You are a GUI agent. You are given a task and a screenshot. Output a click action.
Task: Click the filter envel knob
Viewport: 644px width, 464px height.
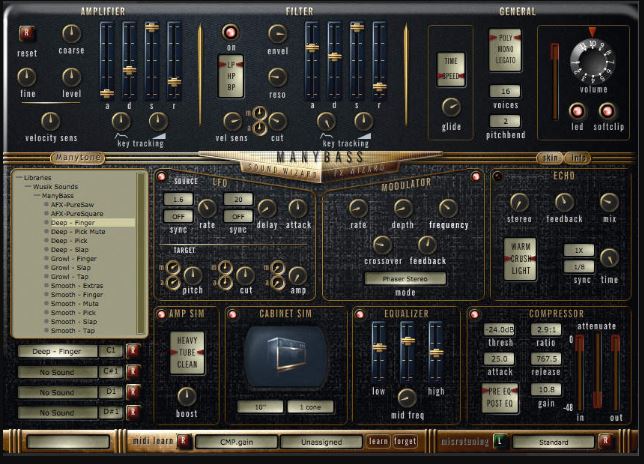278,34
